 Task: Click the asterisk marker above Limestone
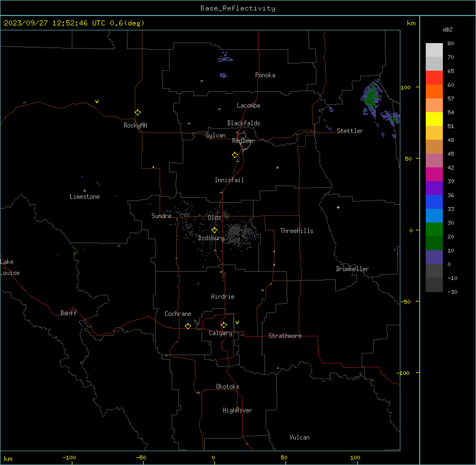click(x=84, y=191)
